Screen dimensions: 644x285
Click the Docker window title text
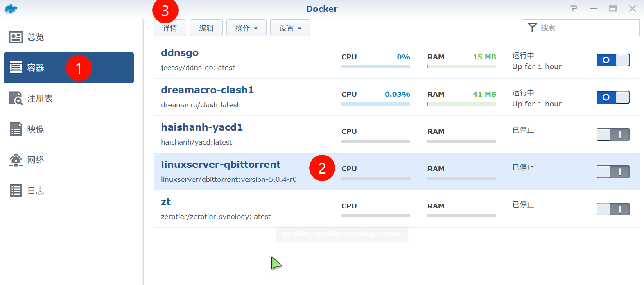322,9
